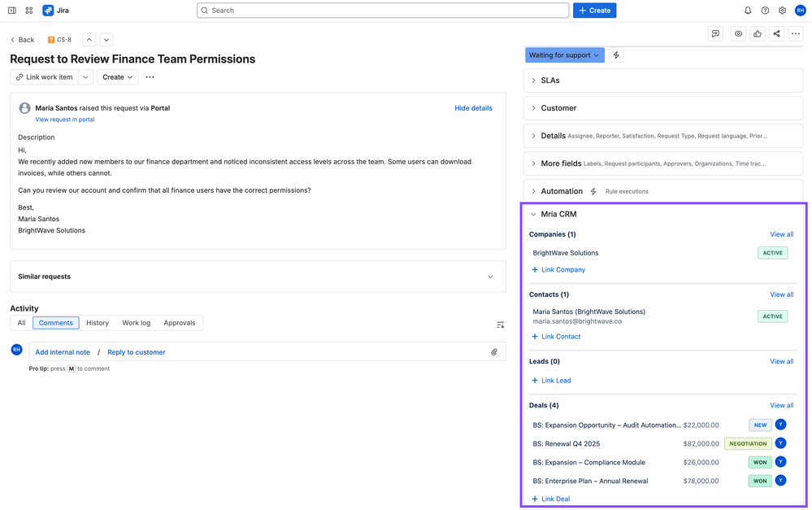
Task: Switch to the History tab
Action: [x=97, y=322]
